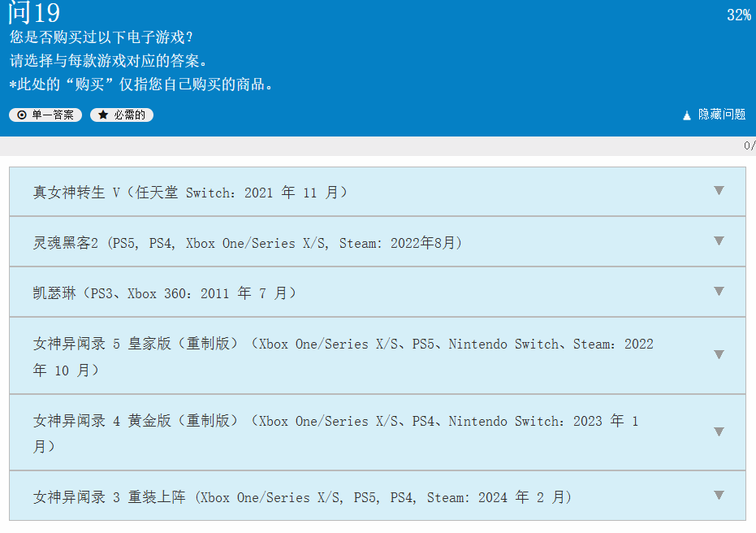
Task: Click the 0/ answered counter
Action: pyautogui.click(x=750, y=144)
